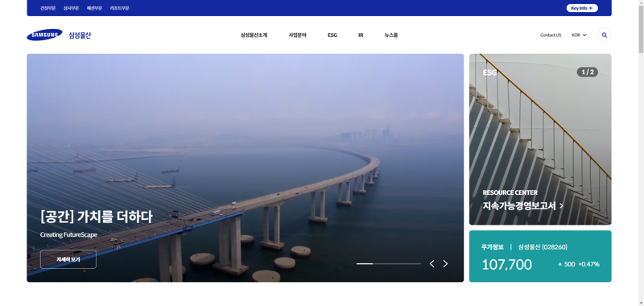This screenshot has height=306, width=644.
Task: Open the IR menu item
Action: pyautogui.click(x=361, y=35)
